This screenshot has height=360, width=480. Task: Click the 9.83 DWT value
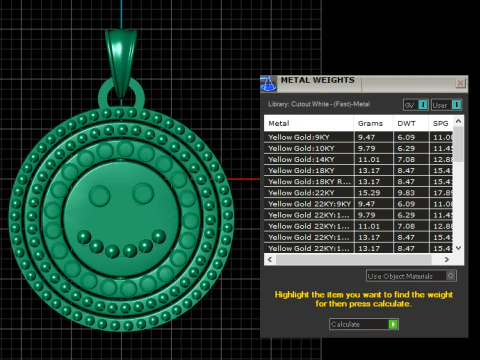click(x=406, y=193)
